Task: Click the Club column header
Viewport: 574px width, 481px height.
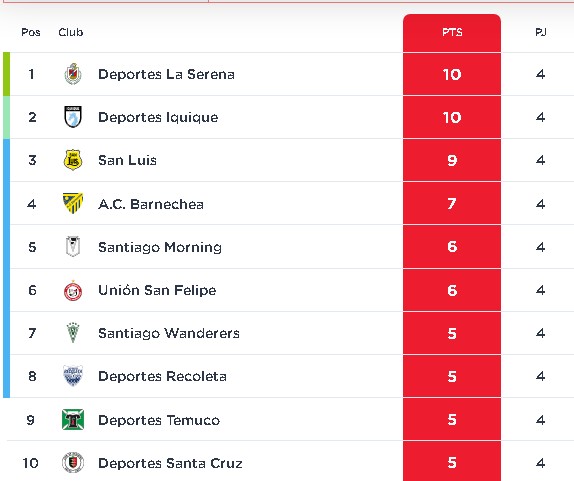Action: coord(71,32)
